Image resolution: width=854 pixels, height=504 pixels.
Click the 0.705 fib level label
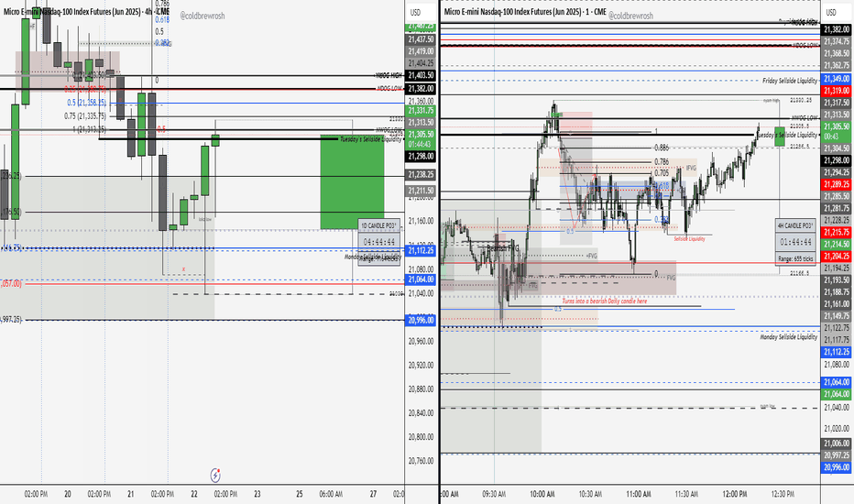click(x=662, y=172)
